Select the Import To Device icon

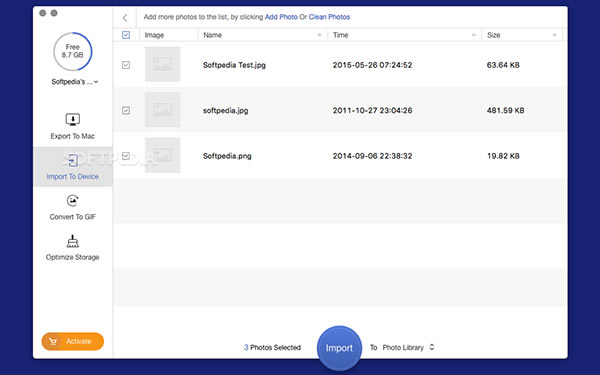coord(72,161)
